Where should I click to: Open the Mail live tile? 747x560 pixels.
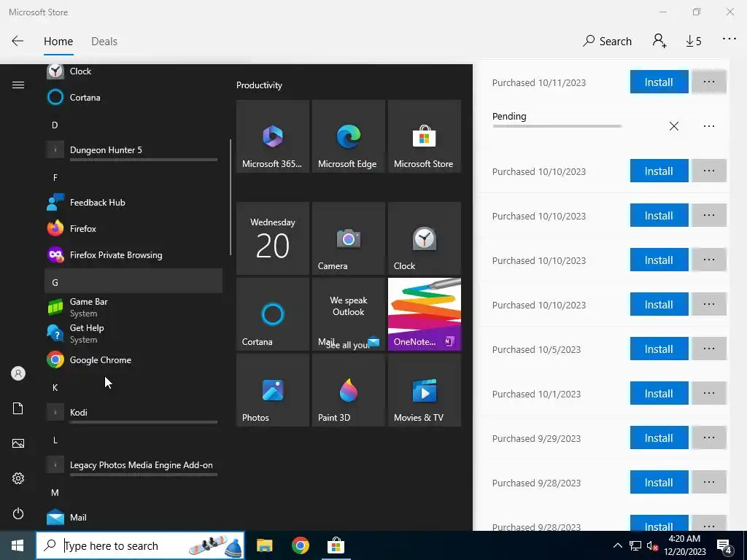pyautogui.click(x=348, y=314)
